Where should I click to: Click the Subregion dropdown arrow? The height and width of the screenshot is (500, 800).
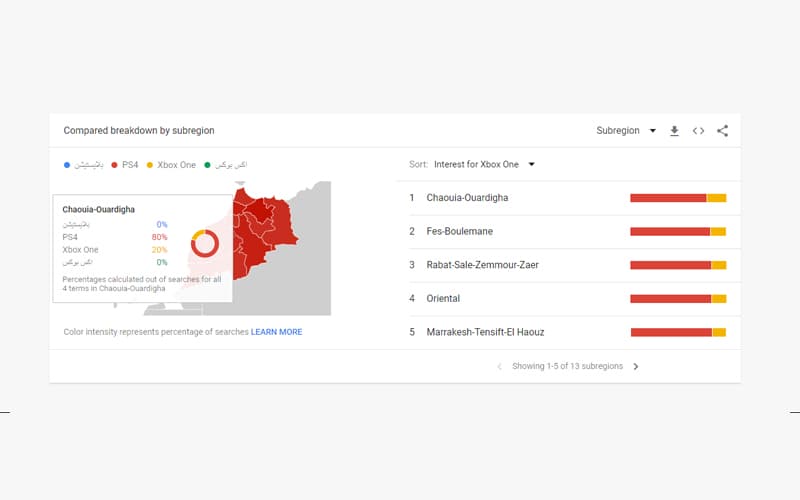653,131
